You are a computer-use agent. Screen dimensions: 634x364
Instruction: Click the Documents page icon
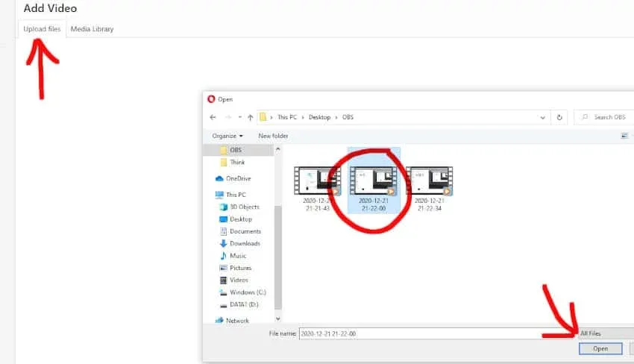point(223,231)
